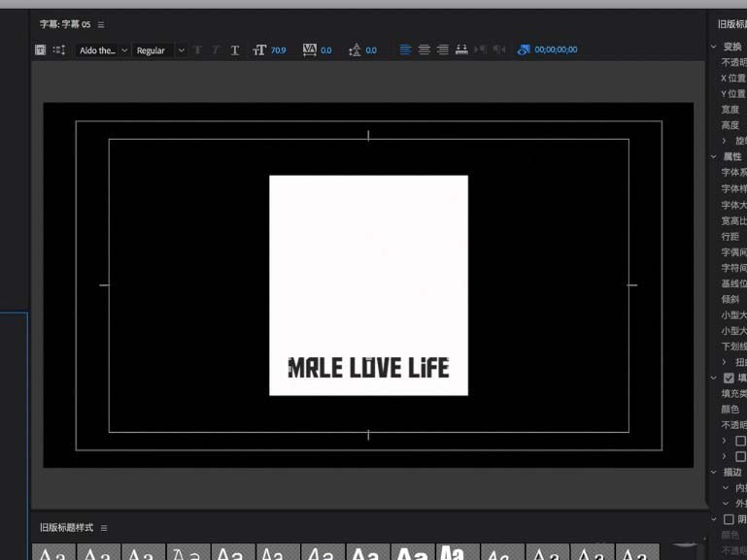Align text to the right

pyautogui.click(x=443, y=49)
